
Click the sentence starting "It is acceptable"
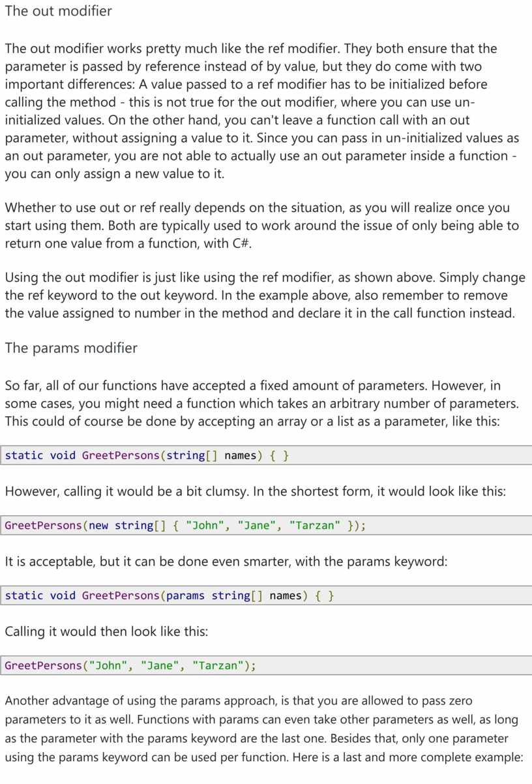pyautogui.click(x=226, y=561)
